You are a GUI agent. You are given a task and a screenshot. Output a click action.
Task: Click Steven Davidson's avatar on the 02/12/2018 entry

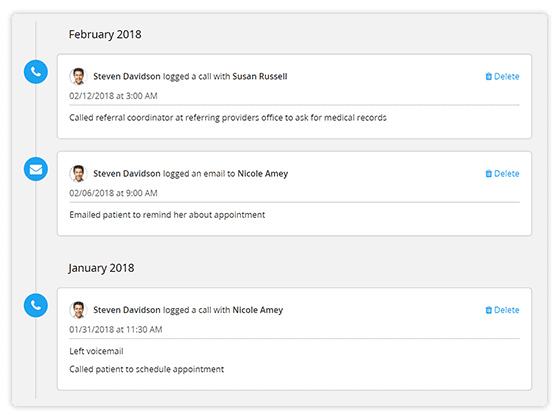(78, 76)
